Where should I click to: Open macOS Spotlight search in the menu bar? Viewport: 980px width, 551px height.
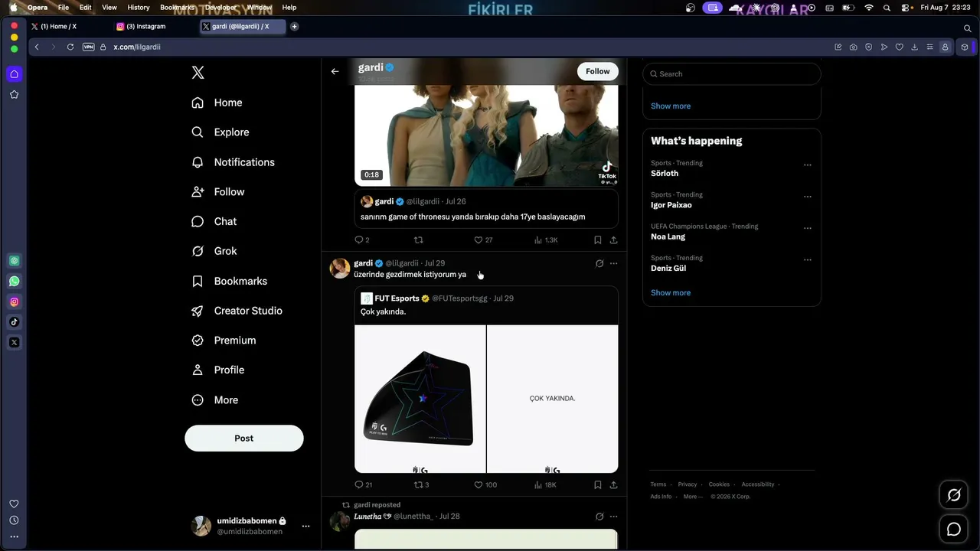[x=887, y=8]
